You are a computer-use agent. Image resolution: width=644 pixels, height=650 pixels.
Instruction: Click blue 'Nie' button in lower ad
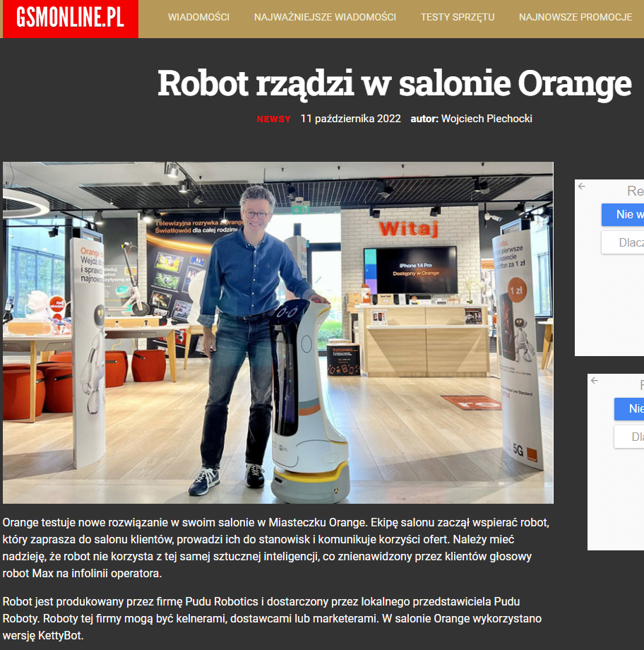[629, 409]
